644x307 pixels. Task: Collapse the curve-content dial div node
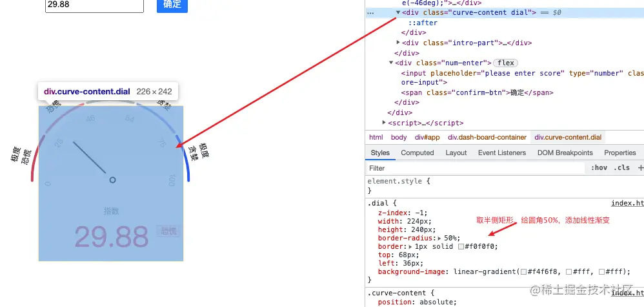(398, 12)
